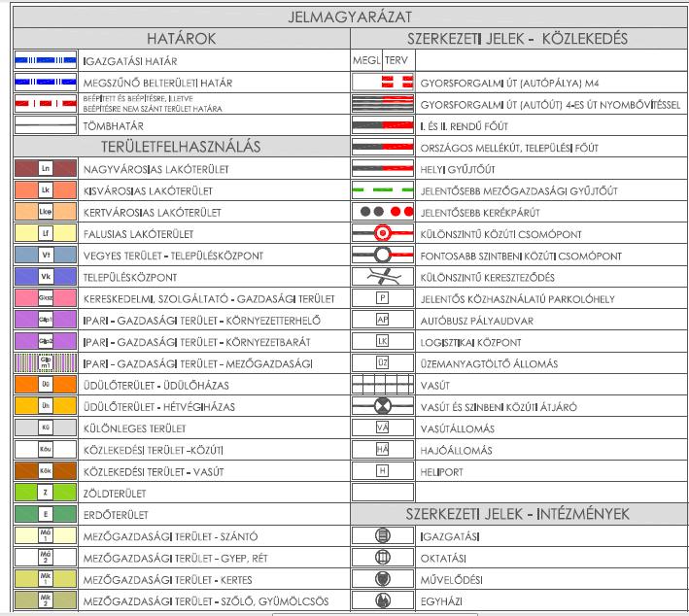Viewport: 689px width, 616px height.
Task: Select the Vt vegyes terület swatch
Action: (x=46, y=255)
